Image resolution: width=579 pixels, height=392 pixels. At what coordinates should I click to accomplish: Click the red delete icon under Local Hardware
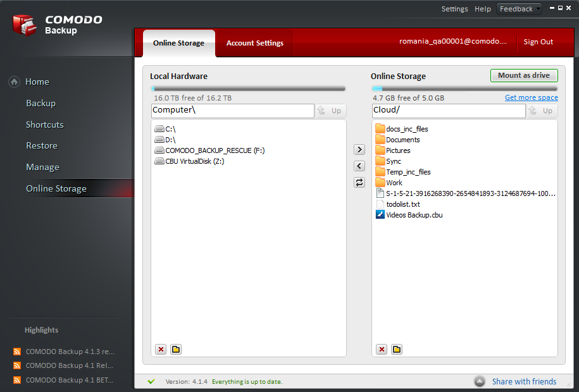coord(161,349)
